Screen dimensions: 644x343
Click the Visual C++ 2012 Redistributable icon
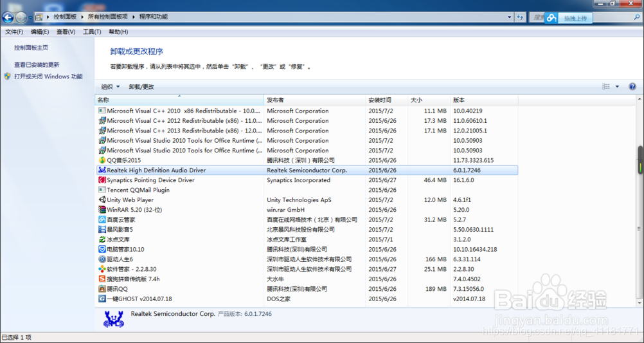coord(102,120)
